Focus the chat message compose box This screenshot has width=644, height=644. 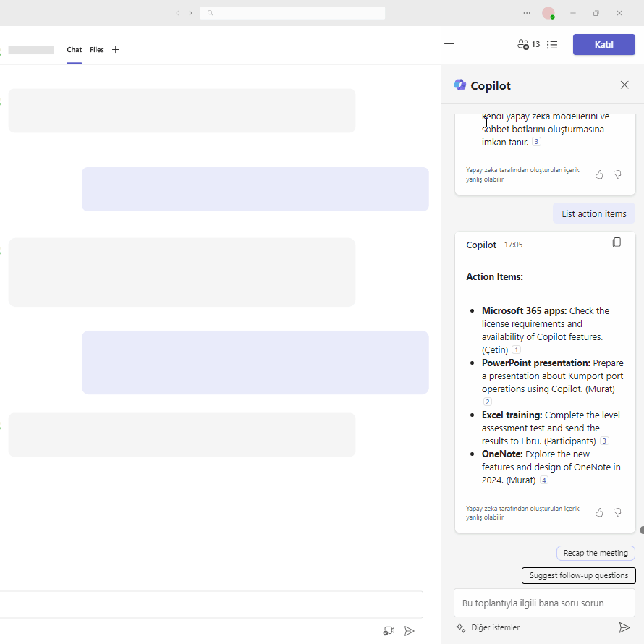pyautogui.click(x=211, y=604)
